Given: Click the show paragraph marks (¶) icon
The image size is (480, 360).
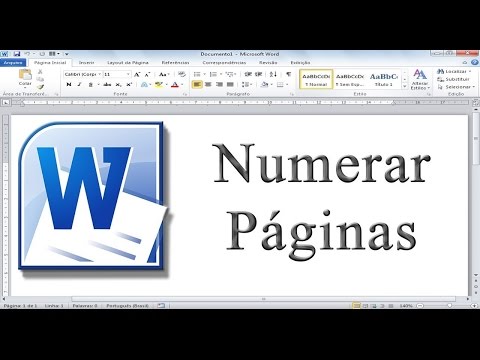Looking at the screenshot, I should pyautogui.click(x=289, y=74).
